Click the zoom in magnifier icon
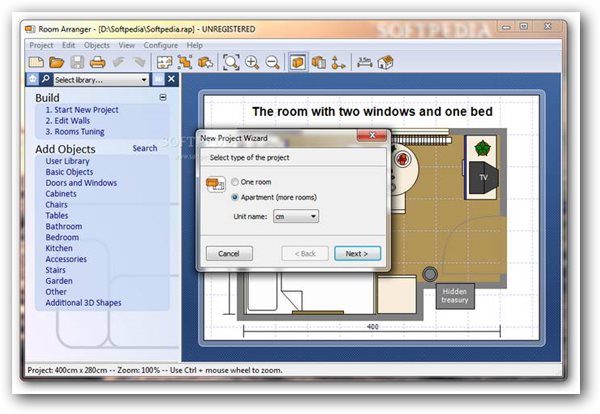Screen dimensions: 600x414 252,62
